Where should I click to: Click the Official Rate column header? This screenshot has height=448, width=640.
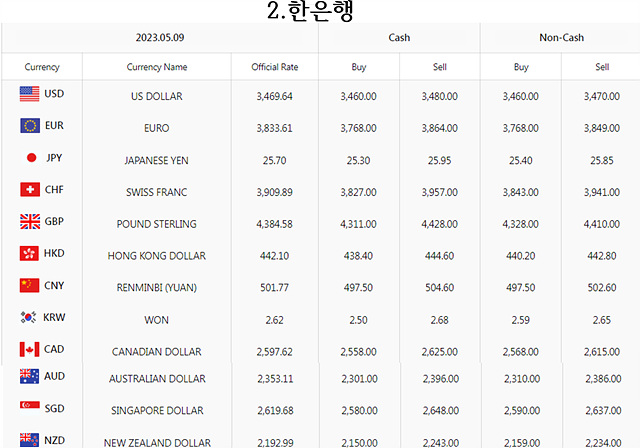coord(275,67)
